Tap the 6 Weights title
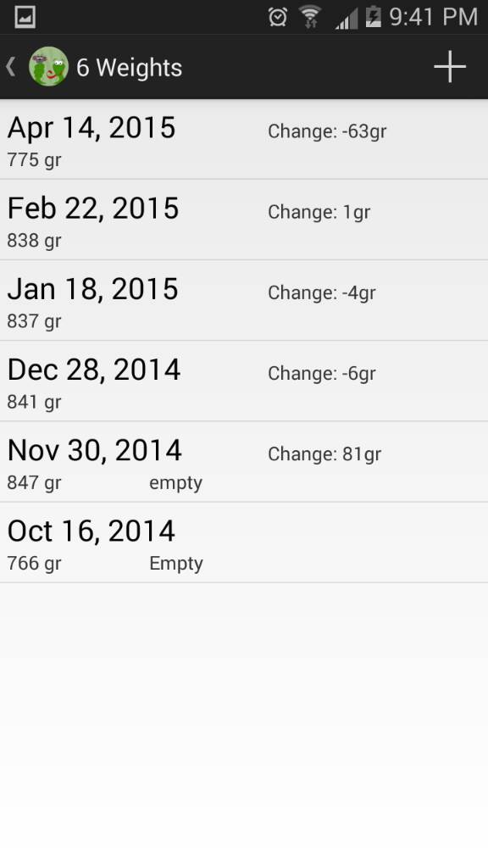The width and height of the screenshot is (488, 868). [x=129, y=68]
